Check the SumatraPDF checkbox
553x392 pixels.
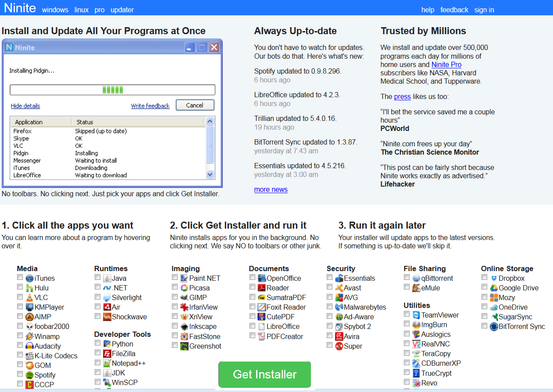point(252,297)
